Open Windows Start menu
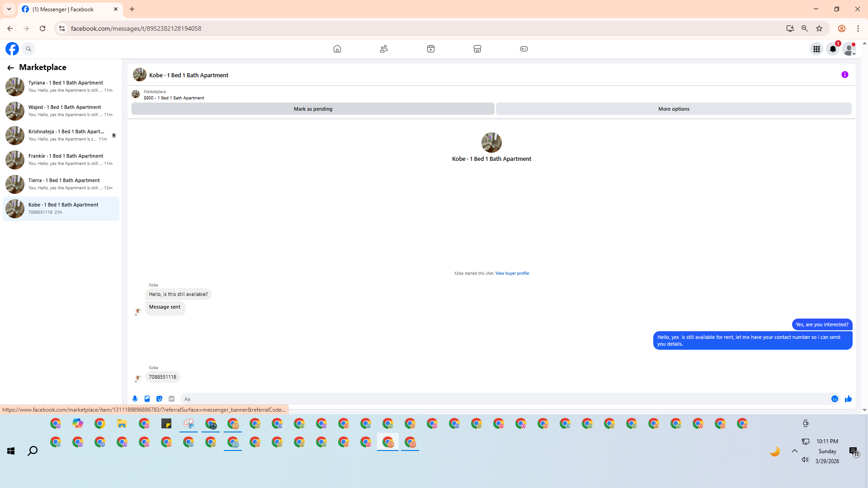This screenshot has height=488, width=868. coord(11,451)
